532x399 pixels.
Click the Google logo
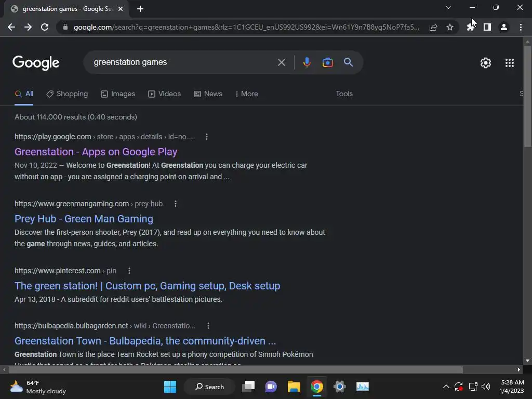click(36, 63)
